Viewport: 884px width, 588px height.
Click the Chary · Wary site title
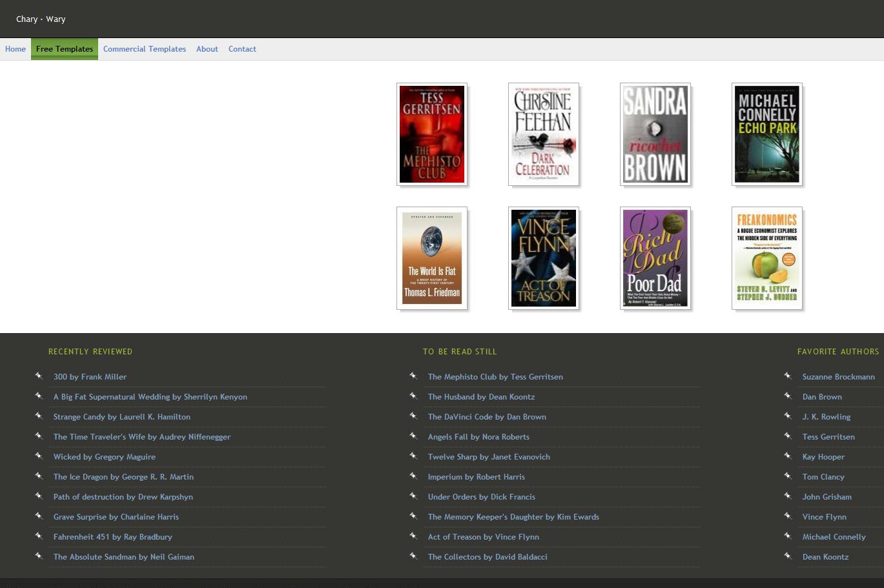tap(41, 19)
